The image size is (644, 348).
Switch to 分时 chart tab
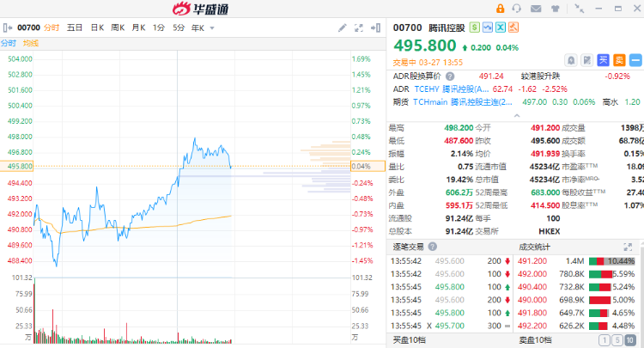[52, 28]
